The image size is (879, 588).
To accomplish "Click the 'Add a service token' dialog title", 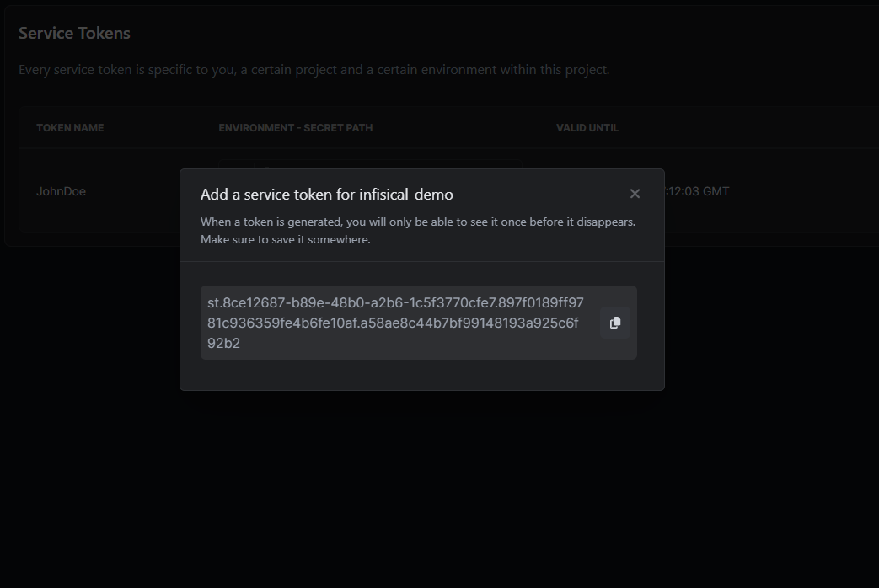I will 278,195.
